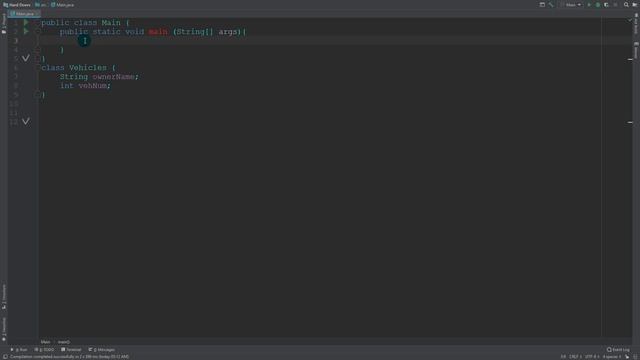Open the Messages tool window
This screenshot has width=640, height=360.
[102, 350]
